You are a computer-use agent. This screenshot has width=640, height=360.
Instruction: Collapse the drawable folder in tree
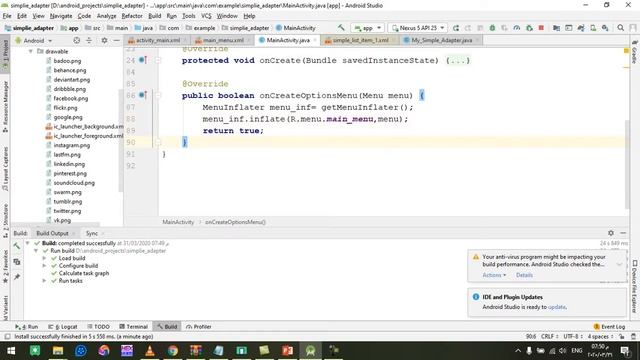coord(31,51)
